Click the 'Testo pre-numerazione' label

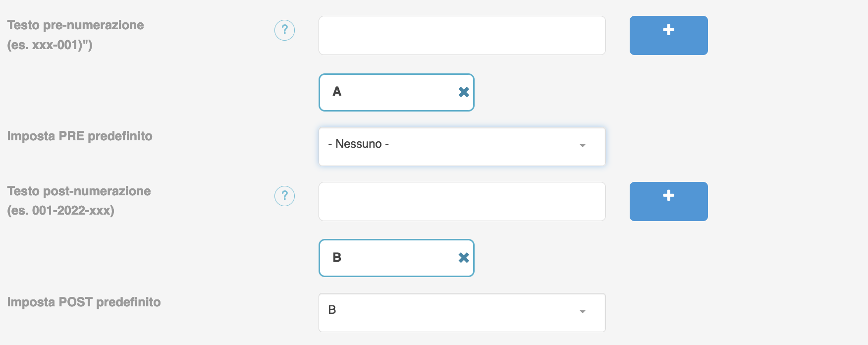coord(75,25)
